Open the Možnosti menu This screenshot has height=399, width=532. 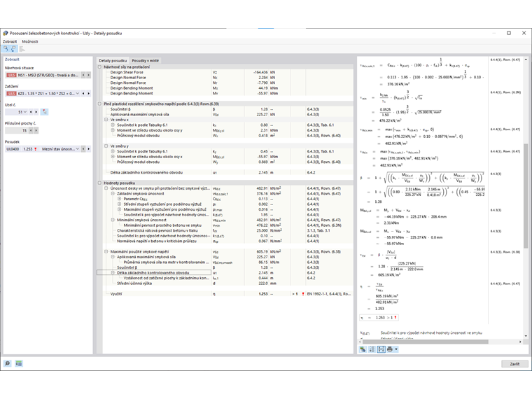point(30,41)
